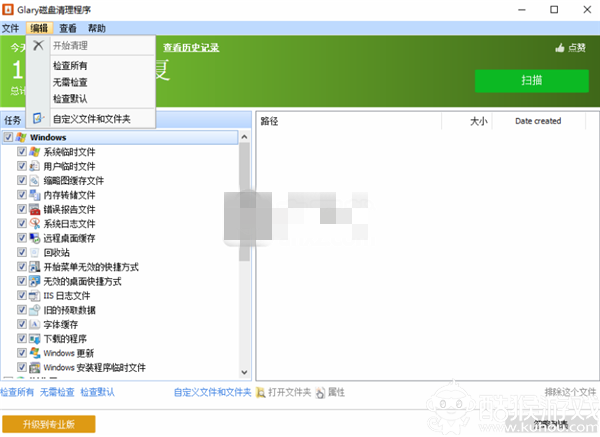Click the task list scroll up arrow
This screenshot has width=600, height=437.
(x=245, y=137)
